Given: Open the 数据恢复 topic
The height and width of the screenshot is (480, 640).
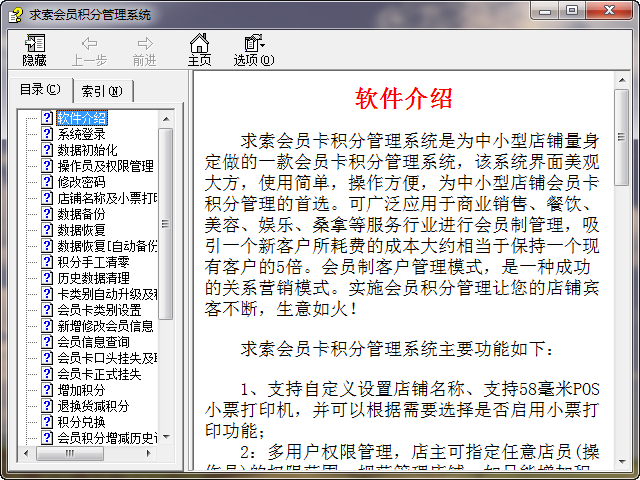Looking at the screenshot, I should [x=81, y=230].
